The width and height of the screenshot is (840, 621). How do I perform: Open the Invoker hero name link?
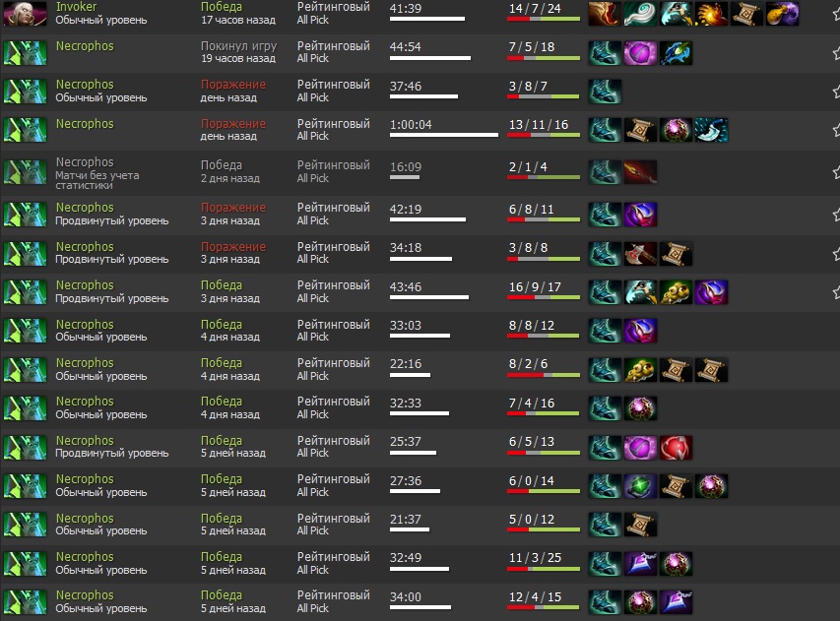(x=76, y=7)
